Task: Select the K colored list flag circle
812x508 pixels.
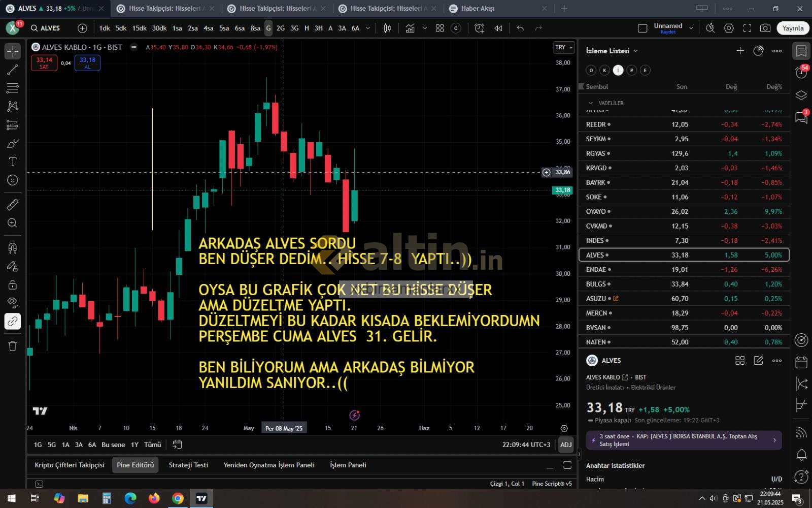Action: [x=604, y=70]
